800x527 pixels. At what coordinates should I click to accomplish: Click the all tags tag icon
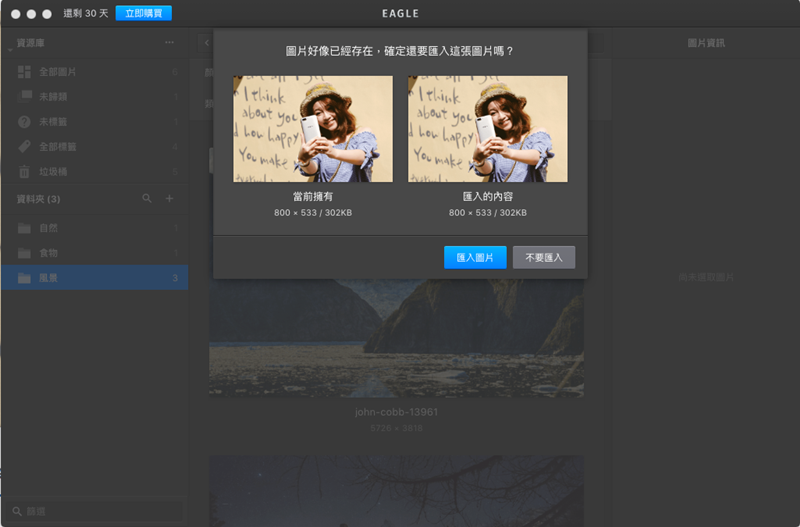click(x=24, y=146)
